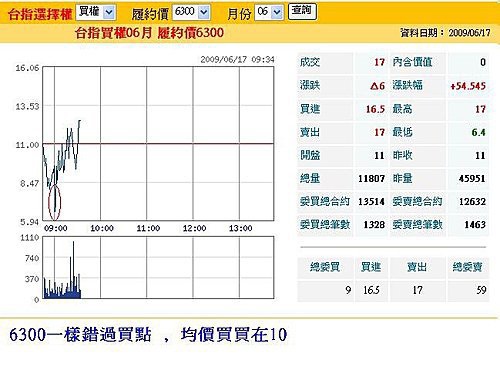Click the 最高 value 17

tap(480, 109)
